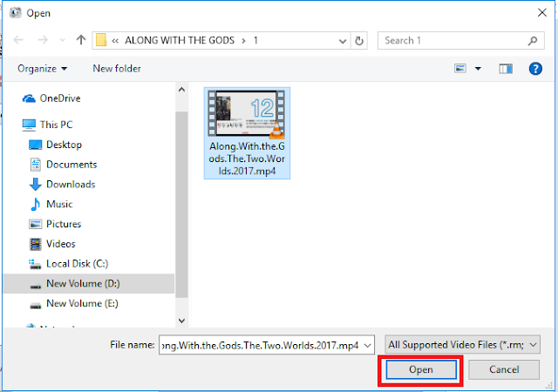Click the This PC monitor icon
Image resolution: width=558 pixels, height=392 pixels.
[x=29, y=125]
